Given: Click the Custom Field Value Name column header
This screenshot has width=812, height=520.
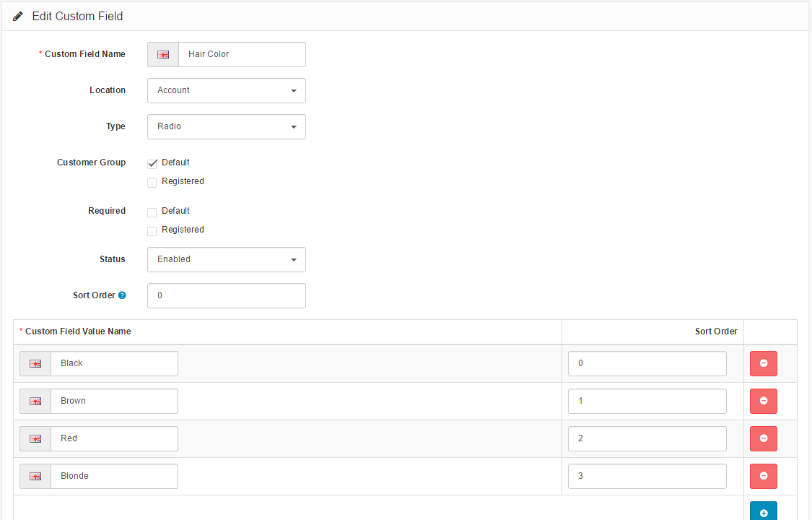Looking at the screenshot, I should pos(78,331).
